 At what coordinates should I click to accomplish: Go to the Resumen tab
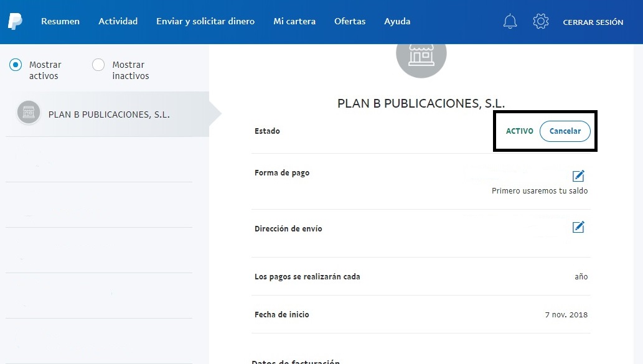click(60, 22)
